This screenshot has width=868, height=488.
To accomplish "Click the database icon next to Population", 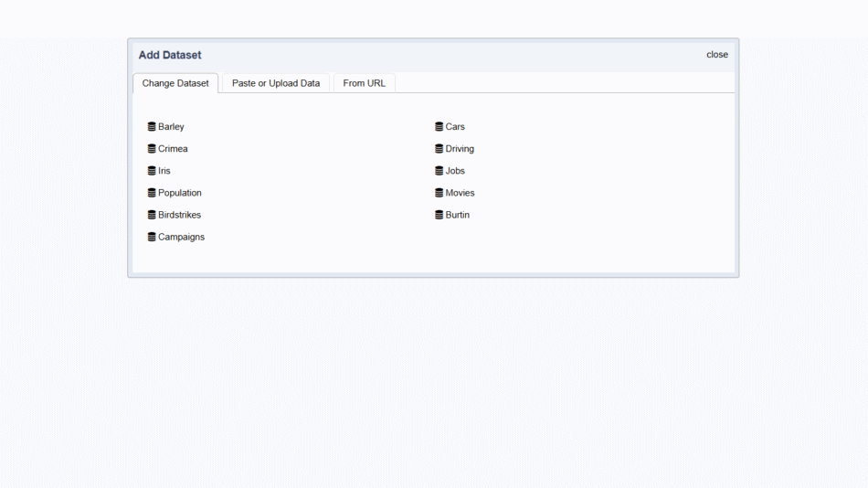I will 152,193.
